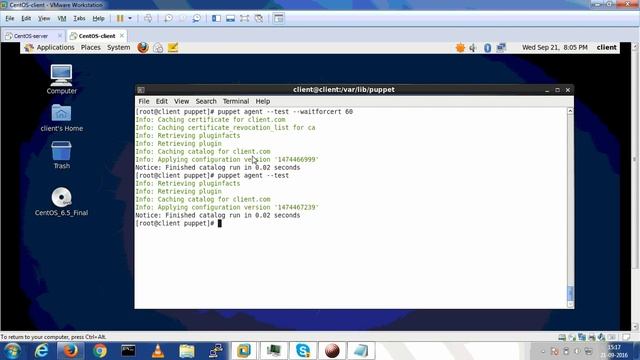Screen dimensions: 640x360
Task: Toggle the thumbnail bar icon
Action: pyautogui.click(x=230, y=18)
